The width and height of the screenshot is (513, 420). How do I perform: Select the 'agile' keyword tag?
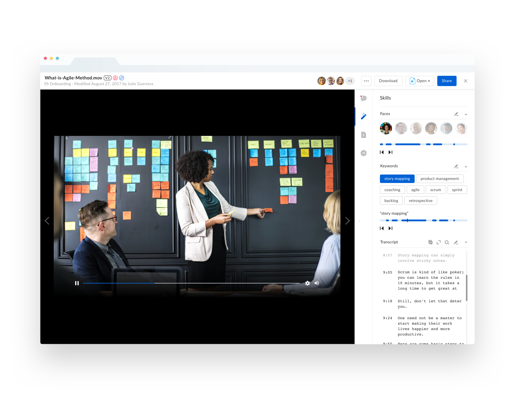coord(415,190)
